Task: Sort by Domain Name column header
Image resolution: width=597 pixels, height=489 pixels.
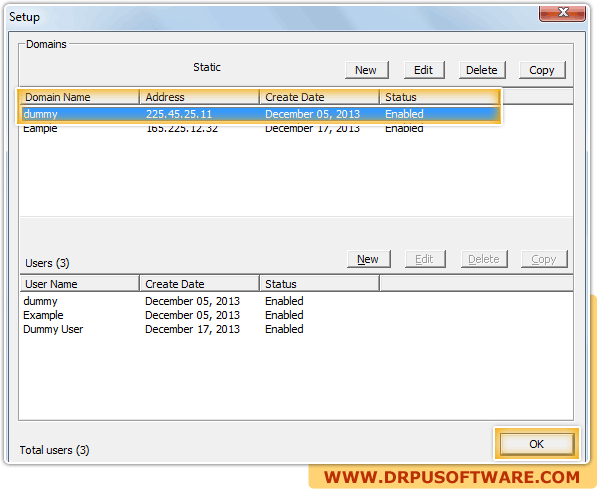Action: pos(80,97)
